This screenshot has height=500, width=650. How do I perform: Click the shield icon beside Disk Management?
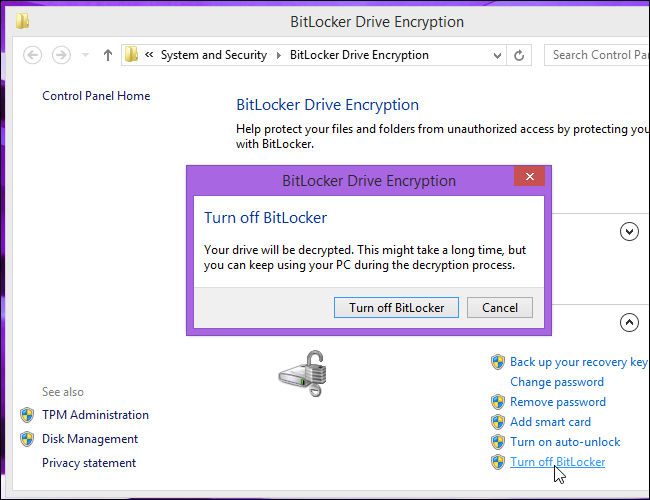(27, 439)
